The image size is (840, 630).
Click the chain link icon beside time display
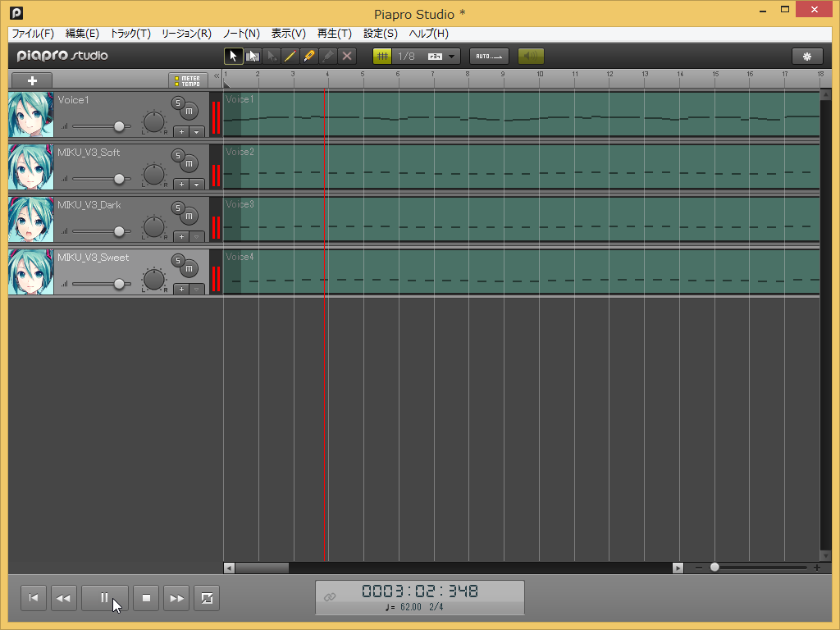coord(330,597)
